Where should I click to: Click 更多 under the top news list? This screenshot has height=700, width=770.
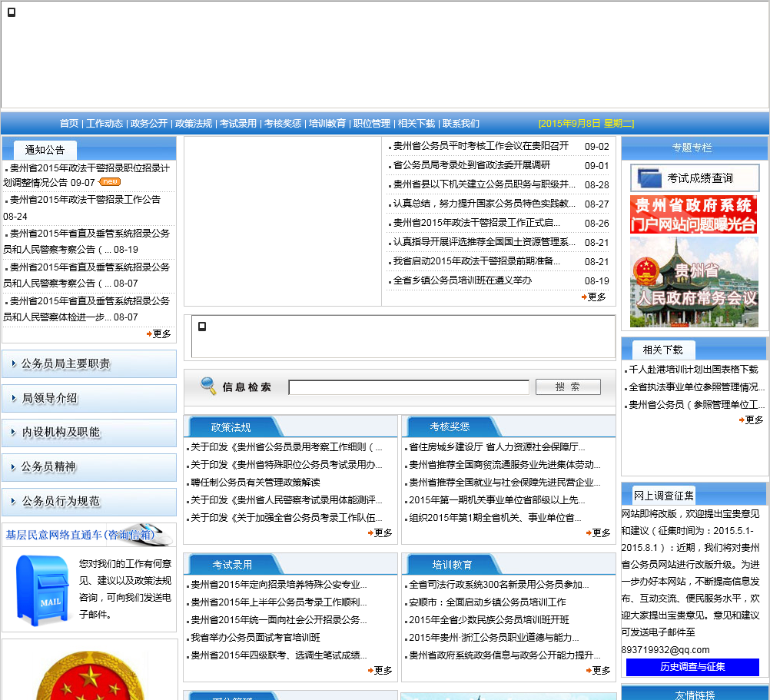point(594,297)
